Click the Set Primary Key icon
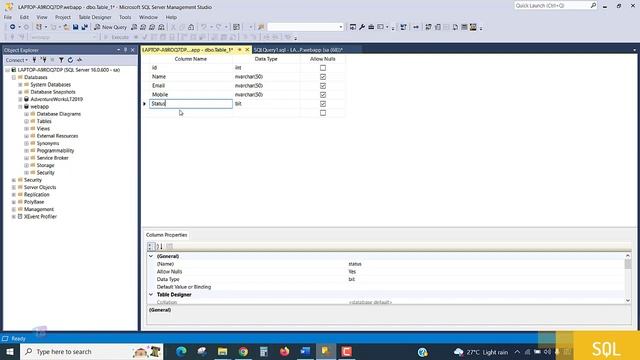Viewport: 640px width, 360px height. click(416, 27)
